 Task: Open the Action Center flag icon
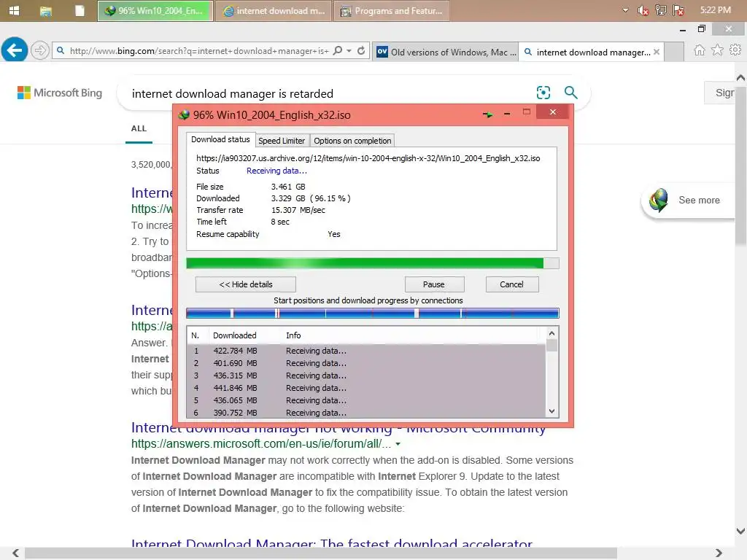pyautogui.click(x=678, y=10)
